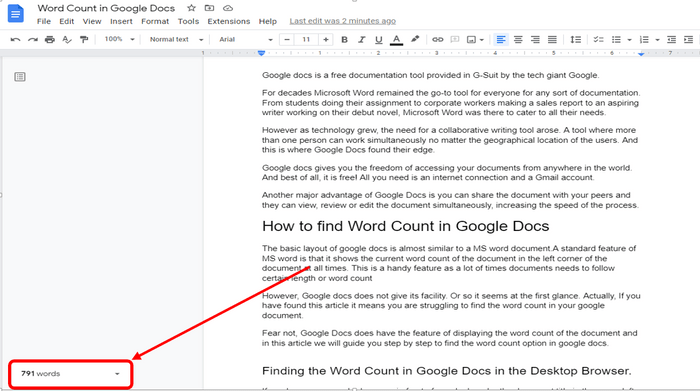This screenshot has width=700, height=391.
Task: Decrease the indent
Action: pos(671,40)
